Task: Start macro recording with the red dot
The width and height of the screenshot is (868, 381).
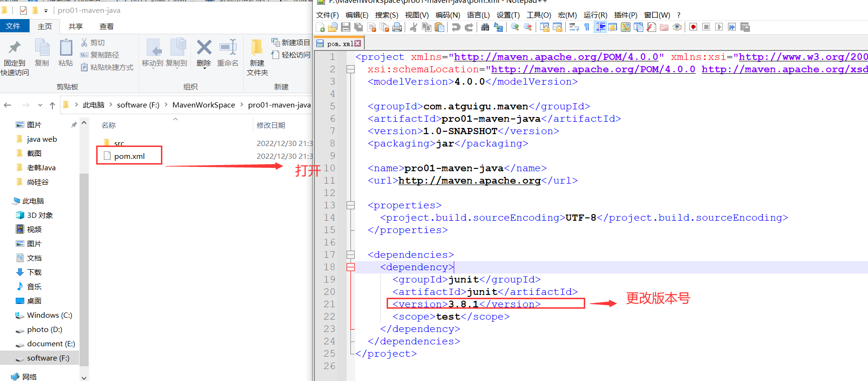Action: (693, 27)
